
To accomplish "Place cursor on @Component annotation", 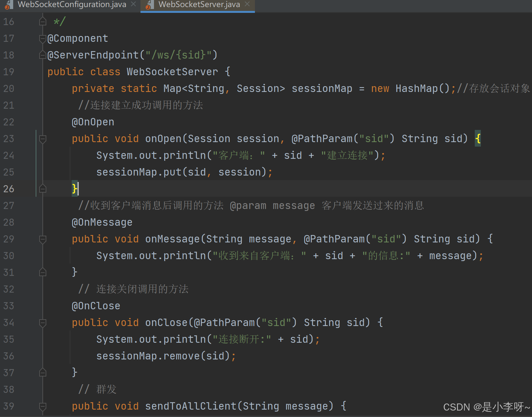I will (77, 38).
